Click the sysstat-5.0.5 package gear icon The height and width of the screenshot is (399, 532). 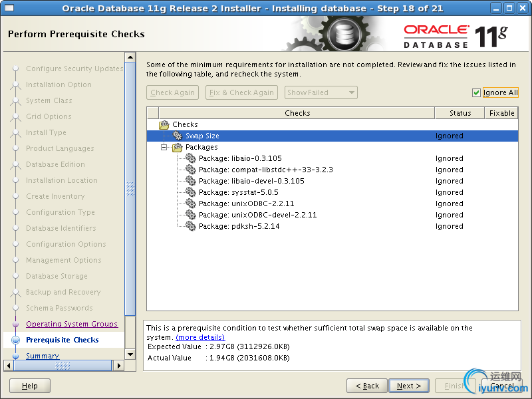(191, 192)
